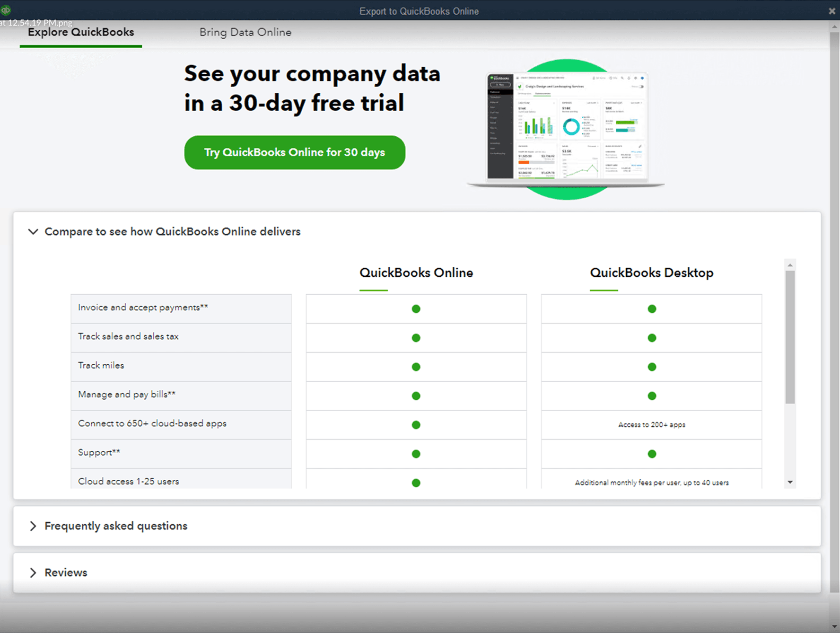Click 'Invoice and accept payments**' row label

point(143,308)
